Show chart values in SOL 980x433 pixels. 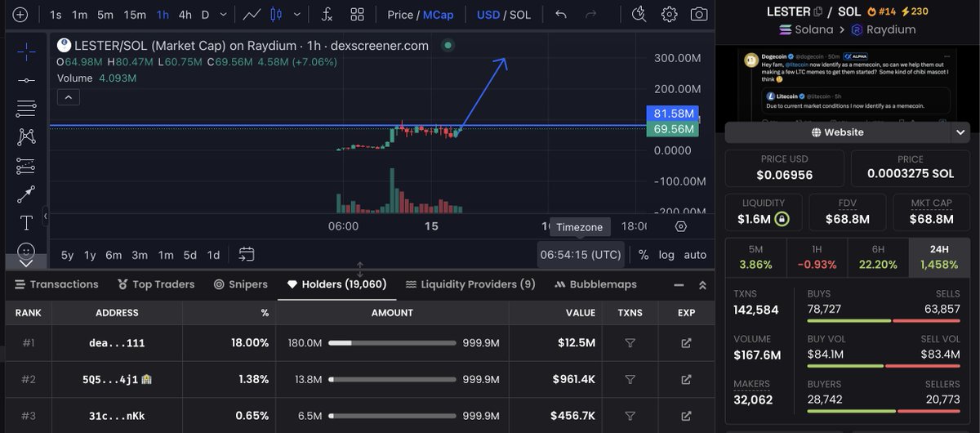click(x=520, y=15)
